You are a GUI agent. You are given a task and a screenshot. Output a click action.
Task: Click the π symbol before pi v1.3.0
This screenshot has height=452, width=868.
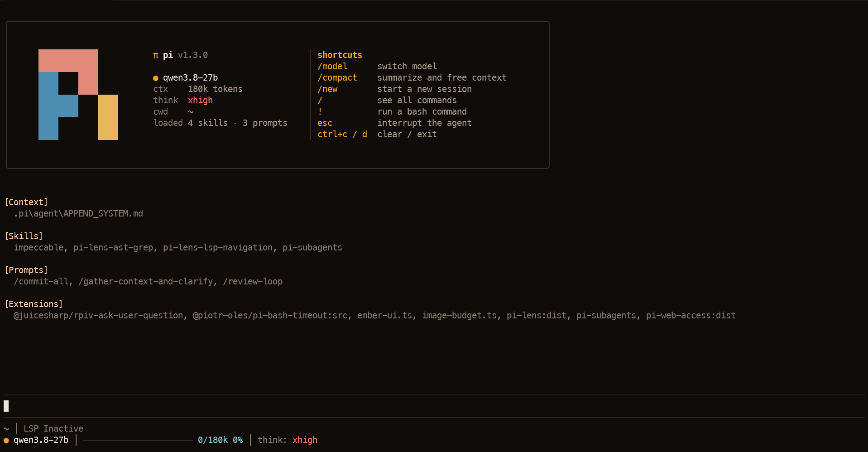pos(156,55)
